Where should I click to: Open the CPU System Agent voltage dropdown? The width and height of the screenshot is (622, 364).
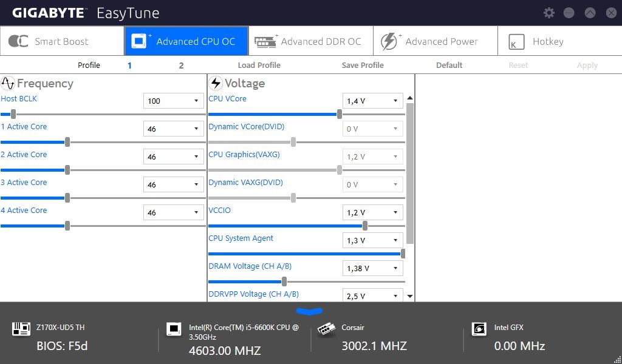tap(372, 240)
